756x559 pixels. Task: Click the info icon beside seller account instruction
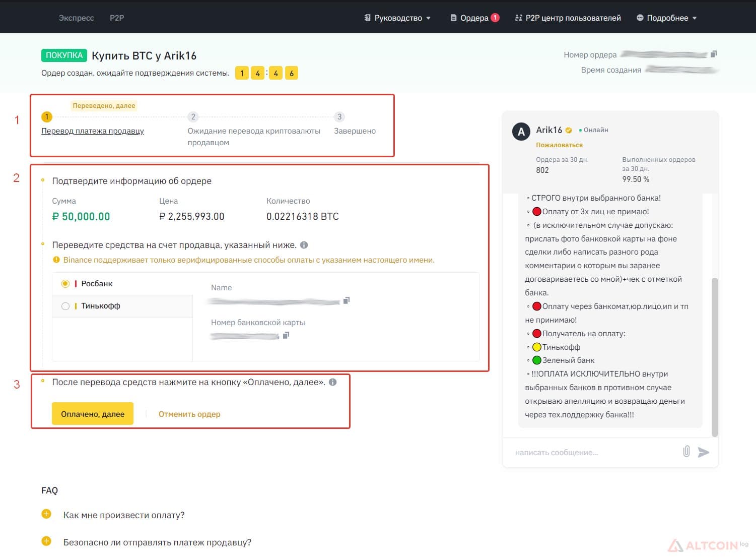pos(304,245)
